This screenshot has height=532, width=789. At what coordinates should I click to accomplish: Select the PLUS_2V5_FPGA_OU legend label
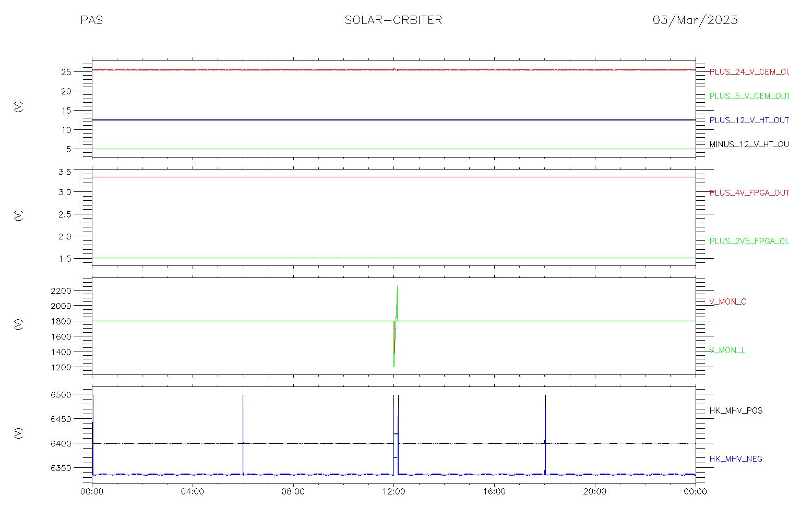(749, 241)
